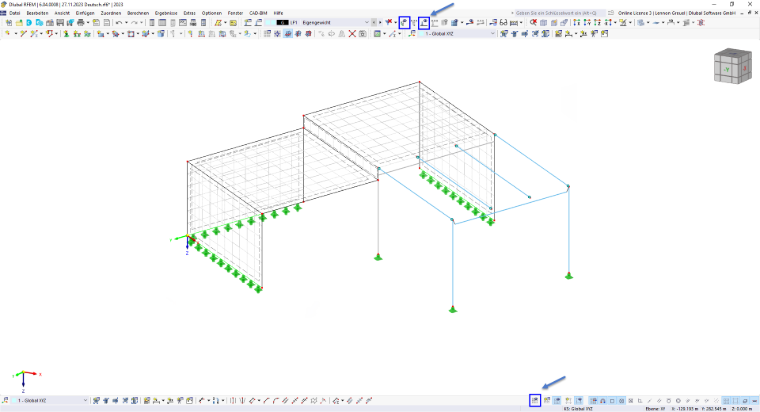
Task: Click the Open file folder icon
Action: point(19,22)
